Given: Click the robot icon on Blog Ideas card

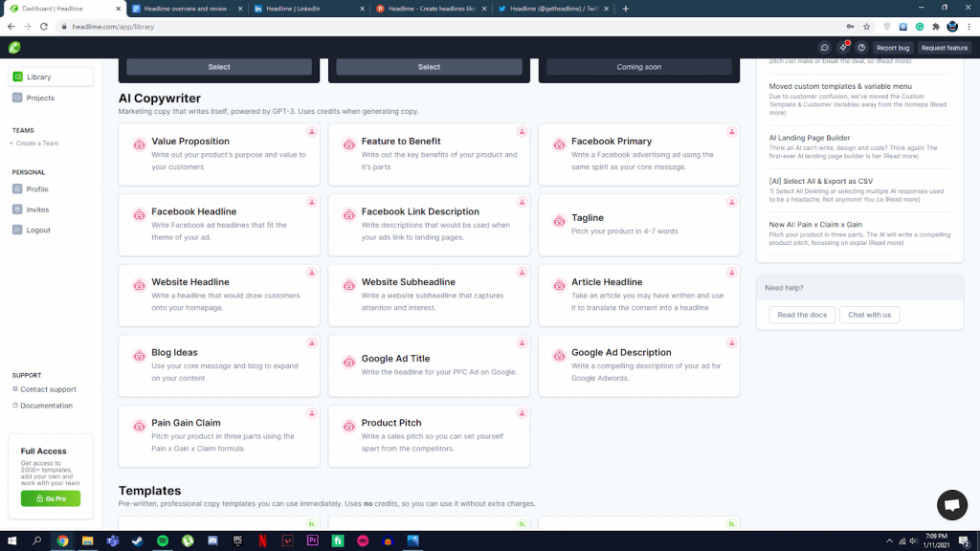Looking at the screenshot, I should click(x=139, y=356).
